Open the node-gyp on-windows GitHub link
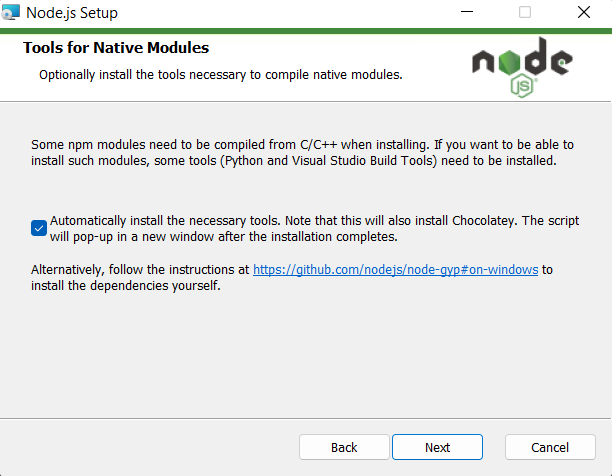 [x=395, y=270]
